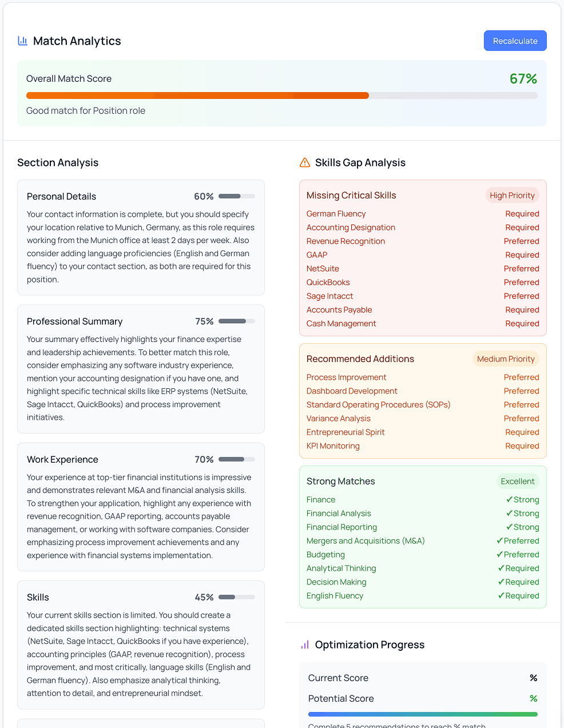Select the Missing Critical Skills header

coord(351,195)
